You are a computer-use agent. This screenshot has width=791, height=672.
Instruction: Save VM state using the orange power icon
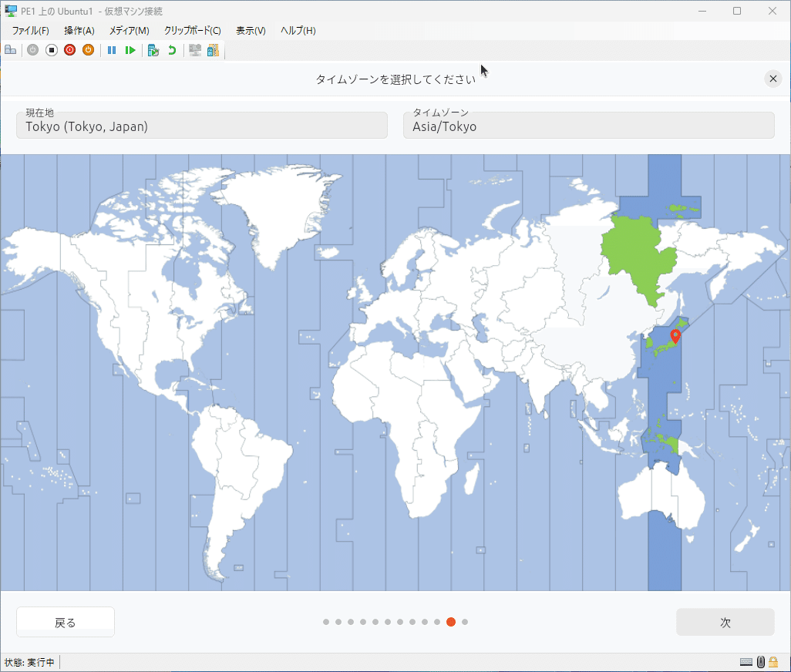point(89,50)
